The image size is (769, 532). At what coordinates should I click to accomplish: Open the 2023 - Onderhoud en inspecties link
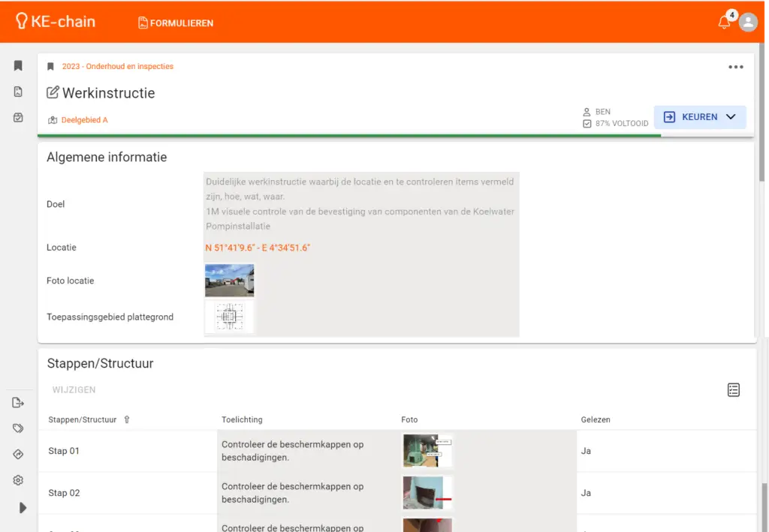pyautogui.click(x=117, y=67)
